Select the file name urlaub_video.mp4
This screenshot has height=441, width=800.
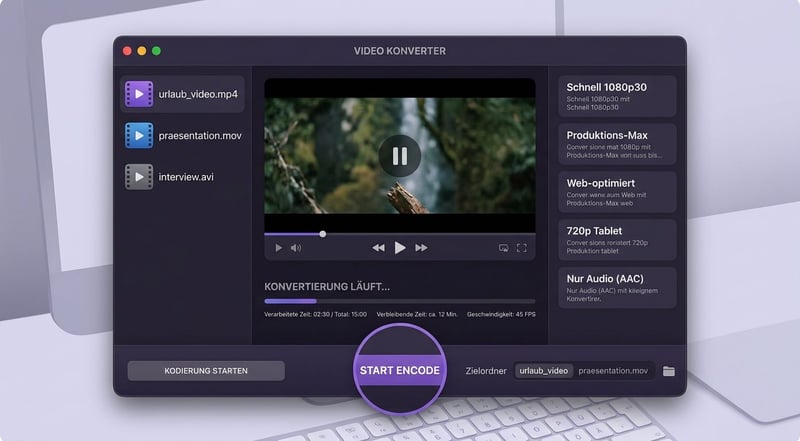point(198,94)
